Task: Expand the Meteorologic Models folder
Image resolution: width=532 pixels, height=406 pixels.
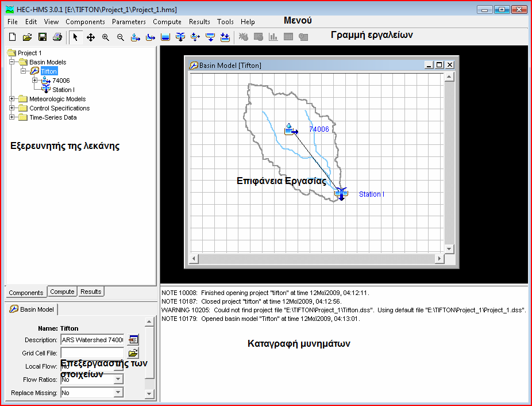Action: click(12, 99)
